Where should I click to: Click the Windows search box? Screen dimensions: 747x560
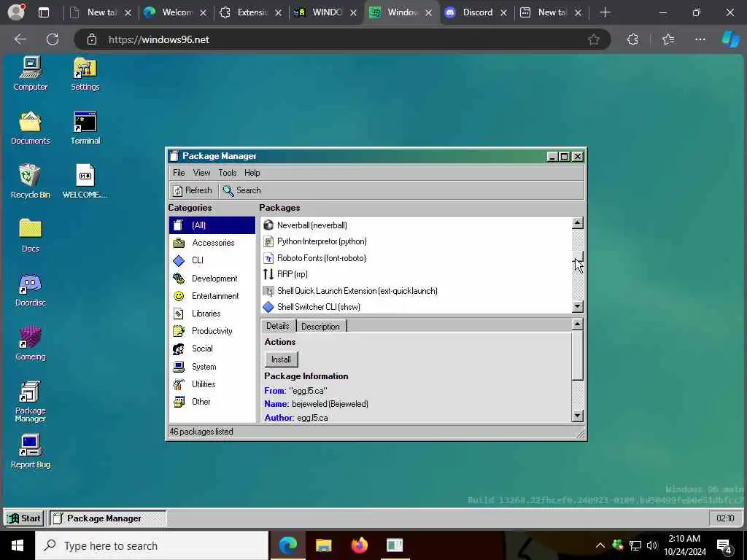pyautogui.click(x=152, y=545)
